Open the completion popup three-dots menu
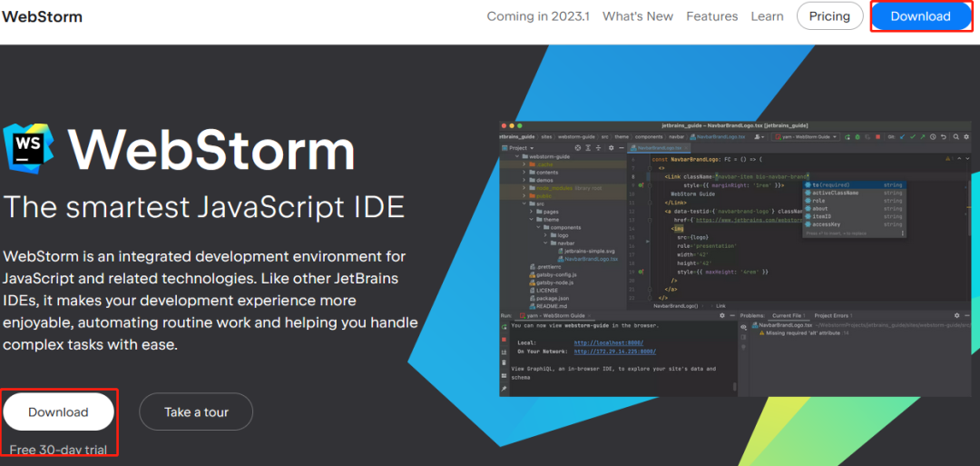980x466 pixels. point(903,233)
